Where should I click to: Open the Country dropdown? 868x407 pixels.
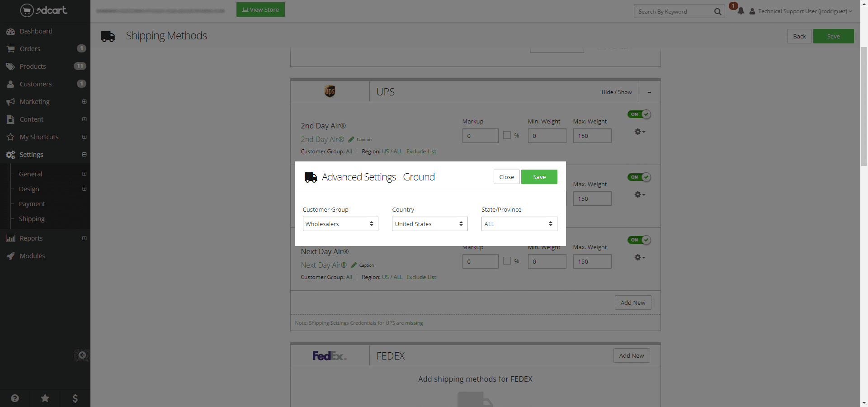pos(429,224)
